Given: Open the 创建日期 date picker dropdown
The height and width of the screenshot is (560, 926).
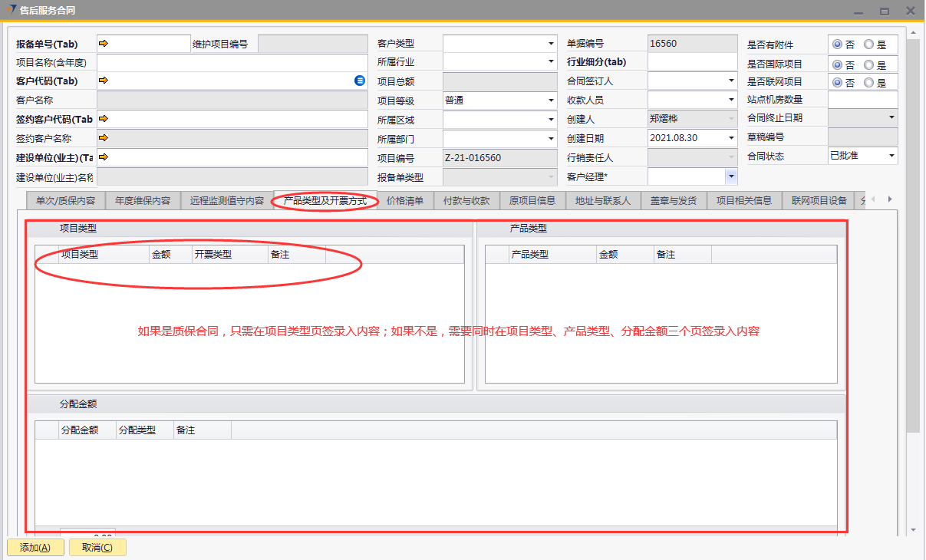Looking at the screenshot, I should (732, 138).
